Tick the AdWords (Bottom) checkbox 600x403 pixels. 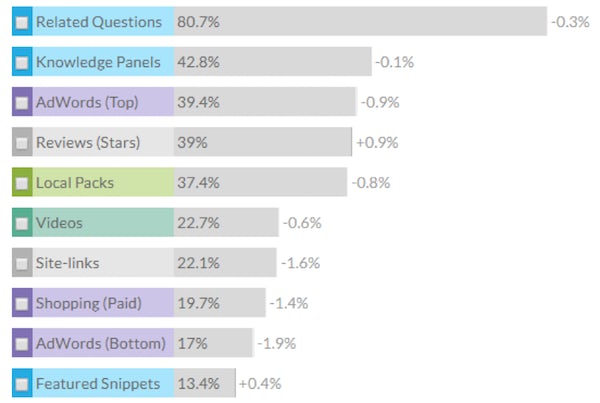point(22,344)
